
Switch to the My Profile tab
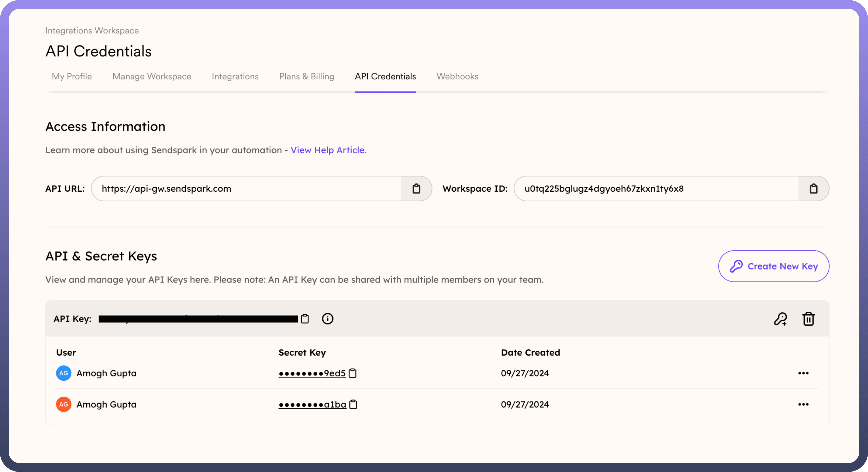[x=72, y=77]
